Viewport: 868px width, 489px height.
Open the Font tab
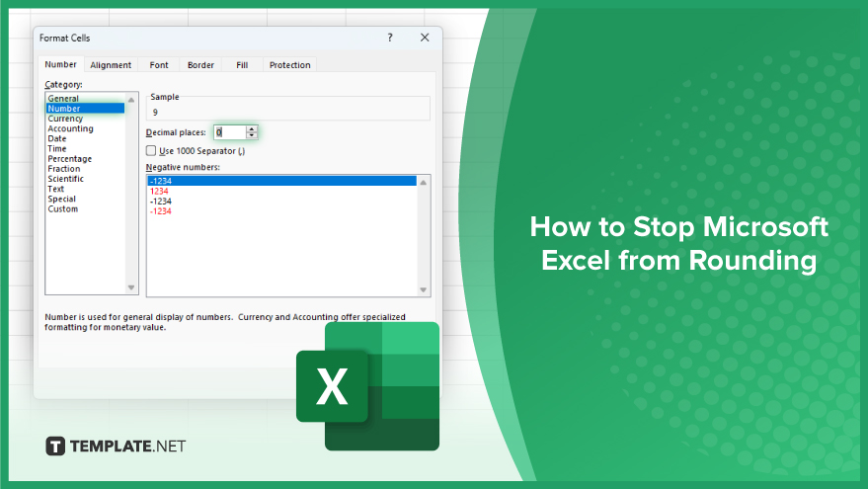click(x=159, y=65)
